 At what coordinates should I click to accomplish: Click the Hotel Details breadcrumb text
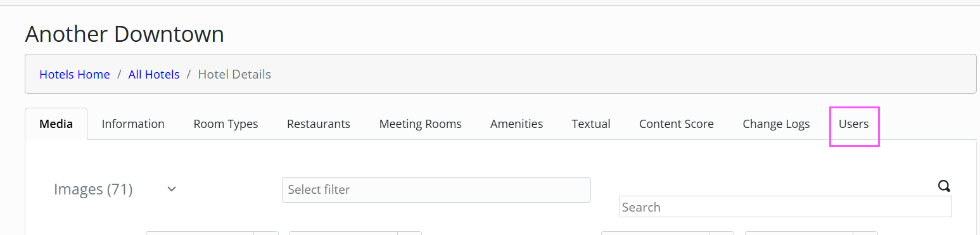tap(234, 75)
